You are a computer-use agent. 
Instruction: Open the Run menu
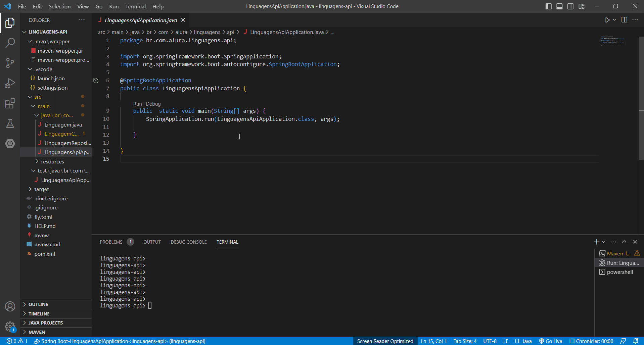click(114, 6)
